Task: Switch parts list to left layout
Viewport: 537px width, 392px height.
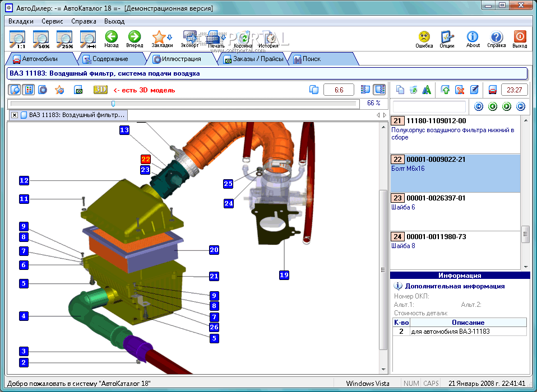Action: click(x=365, y=90)
